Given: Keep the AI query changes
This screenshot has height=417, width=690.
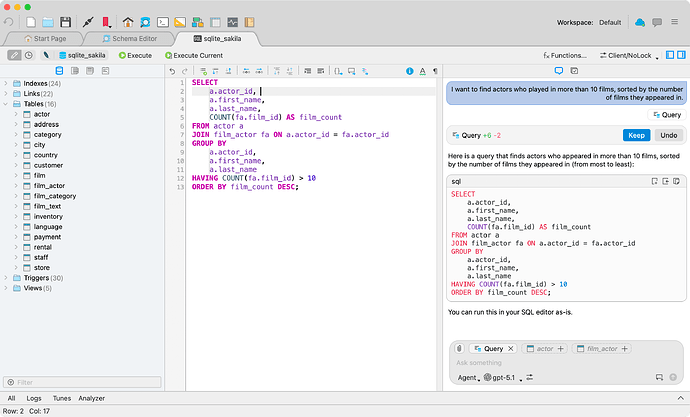Looking at the screenshot, I should [x=636, y=135].
